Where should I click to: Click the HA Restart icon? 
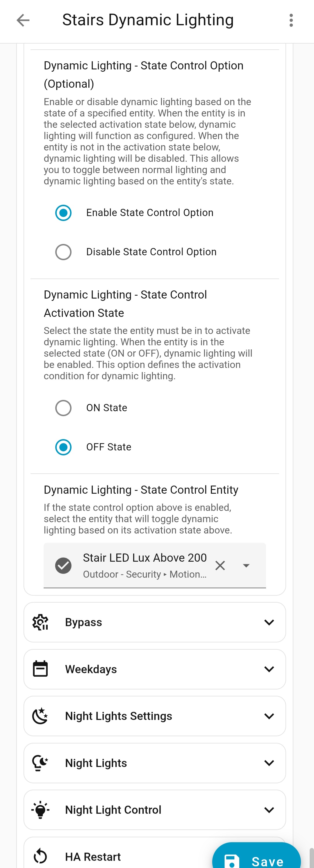(x=40, y=856)
